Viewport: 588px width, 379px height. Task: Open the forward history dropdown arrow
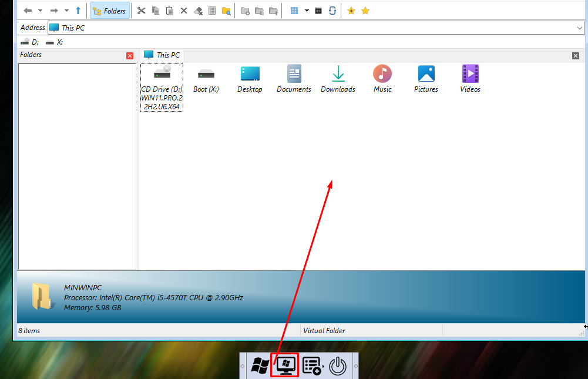pyautogui.click(x=66, y=11)
